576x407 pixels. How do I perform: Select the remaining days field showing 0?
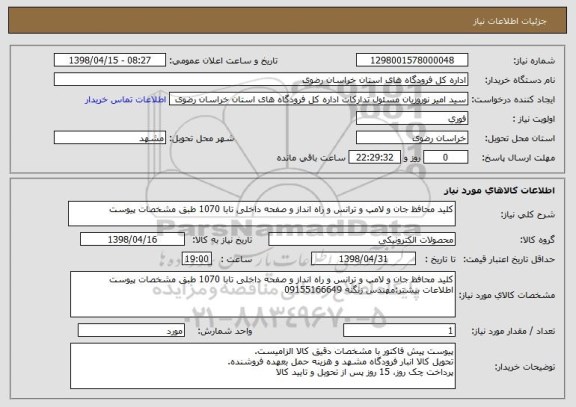pyautogui.click(x=446, y=158)
